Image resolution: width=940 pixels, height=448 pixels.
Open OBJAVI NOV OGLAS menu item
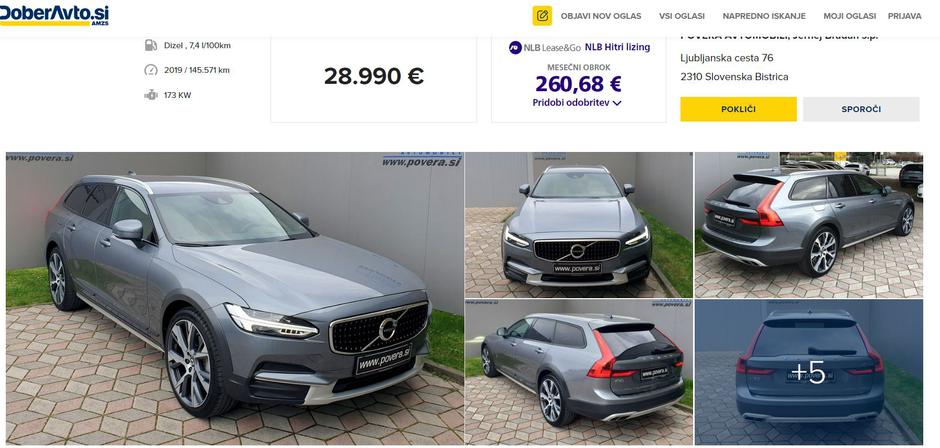[601, 16]
